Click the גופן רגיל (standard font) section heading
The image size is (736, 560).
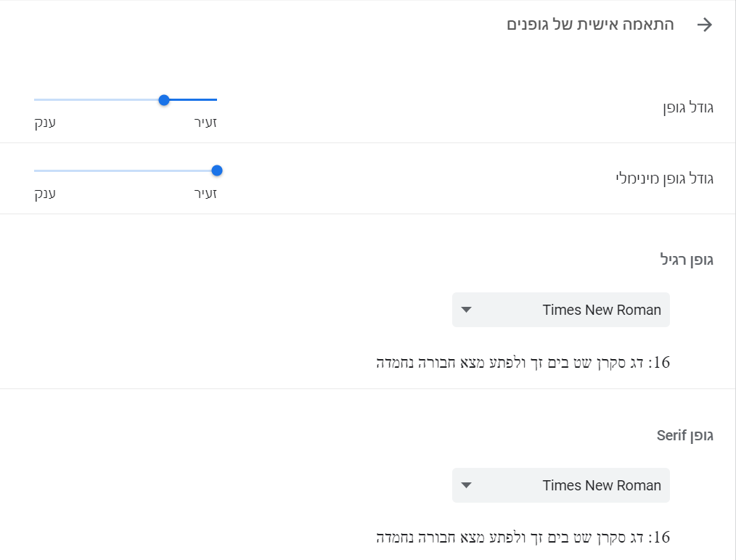pos(687,260)
